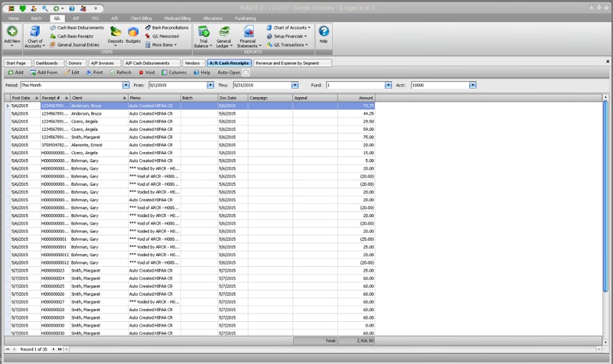
Task: Select the Alamonte, Ernest client row
Action: coord(190,145)
